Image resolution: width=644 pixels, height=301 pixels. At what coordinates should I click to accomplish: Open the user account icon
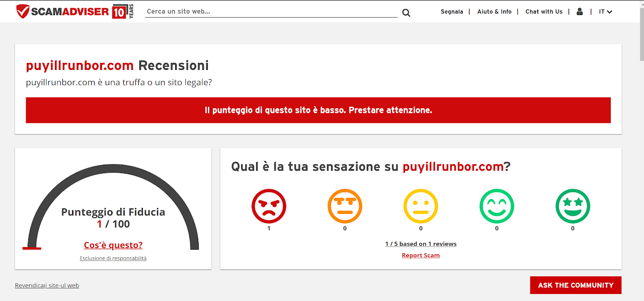(x=580, y=12)
